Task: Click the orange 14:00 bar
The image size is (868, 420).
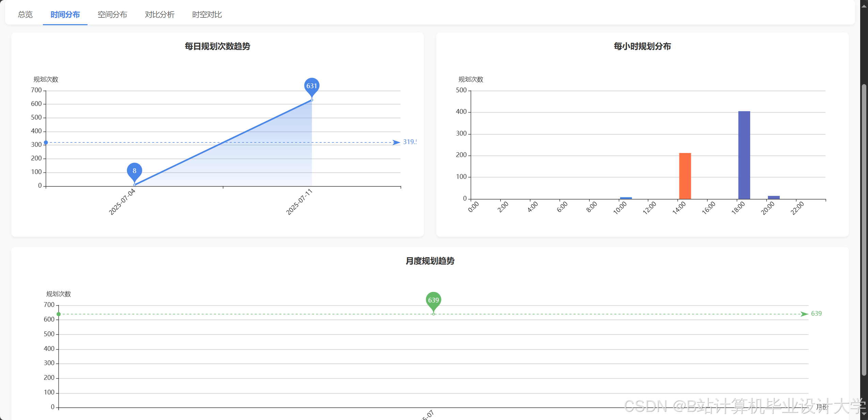Action: point(685,176)
